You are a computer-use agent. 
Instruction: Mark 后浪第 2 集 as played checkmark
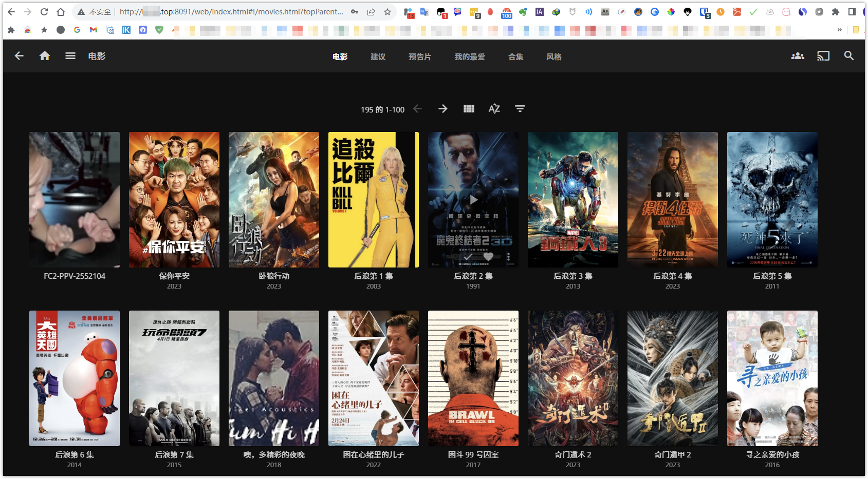[468, 256]
